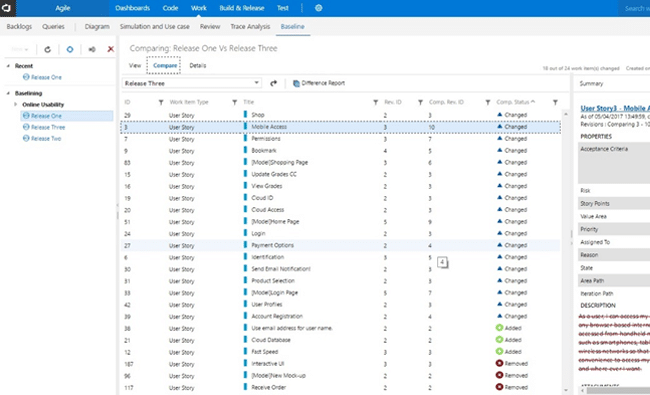This screenshot has width=650, height=395.
Task: Click the Search box in top bar
Action: pos(634,8)
